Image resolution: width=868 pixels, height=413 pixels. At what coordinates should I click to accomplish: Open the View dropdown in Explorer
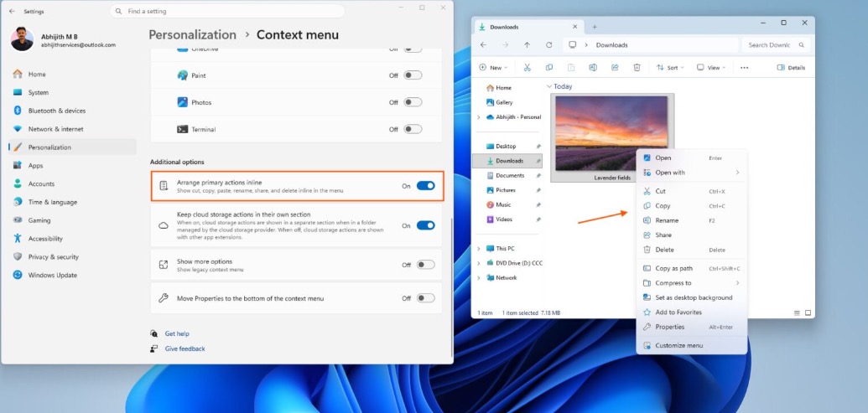click(711, 68)
